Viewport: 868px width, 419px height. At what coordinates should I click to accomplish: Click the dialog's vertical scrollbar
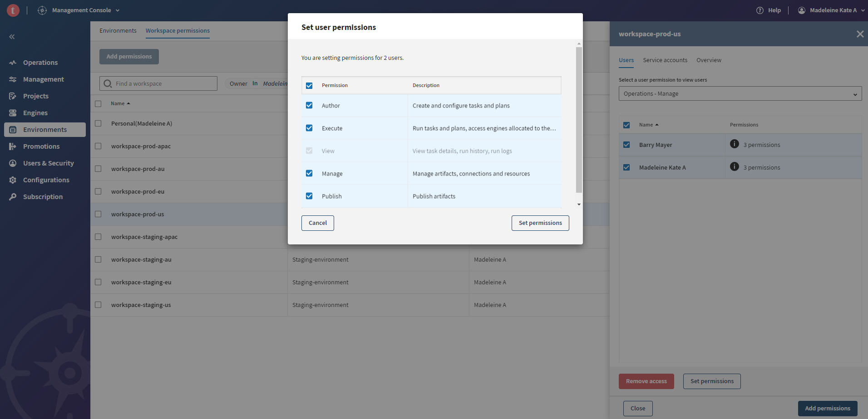pos(579,120)
